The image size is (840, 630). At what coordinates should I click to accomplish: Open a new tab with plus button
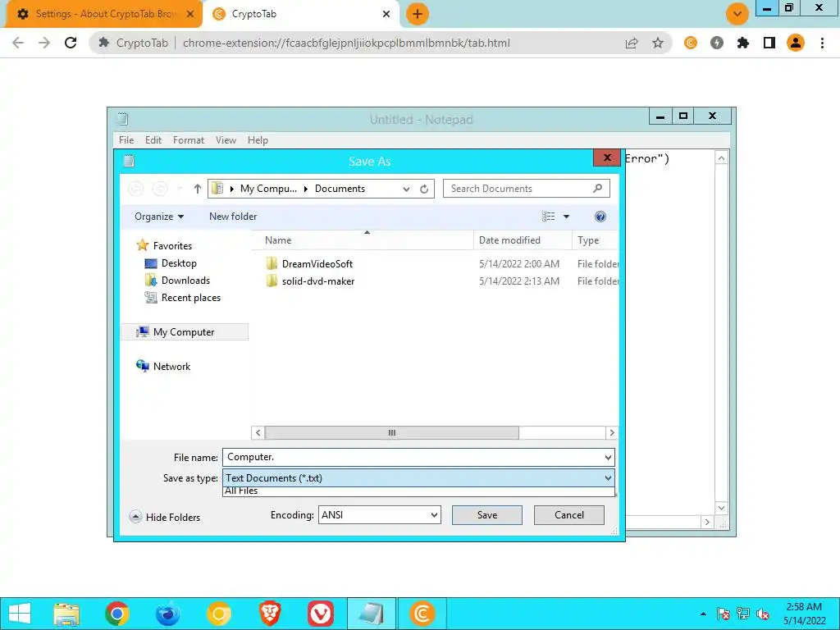coord(418,14)
